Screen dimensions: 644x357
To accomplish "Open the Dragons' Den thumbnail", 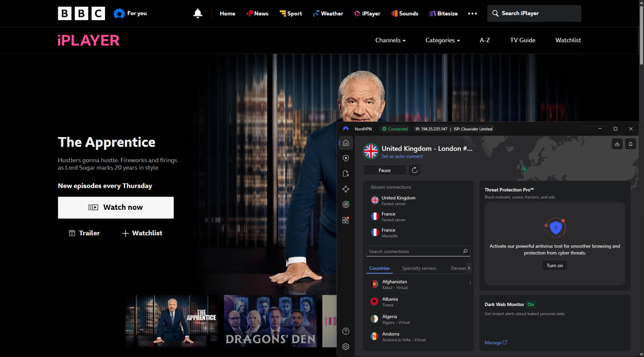I will click(270, 321).
